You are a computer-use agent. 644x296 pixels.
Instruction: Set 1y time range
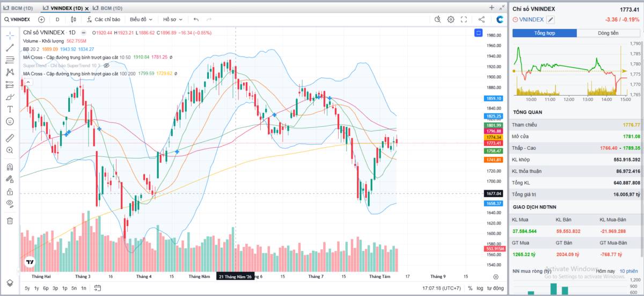pos(36,288)
